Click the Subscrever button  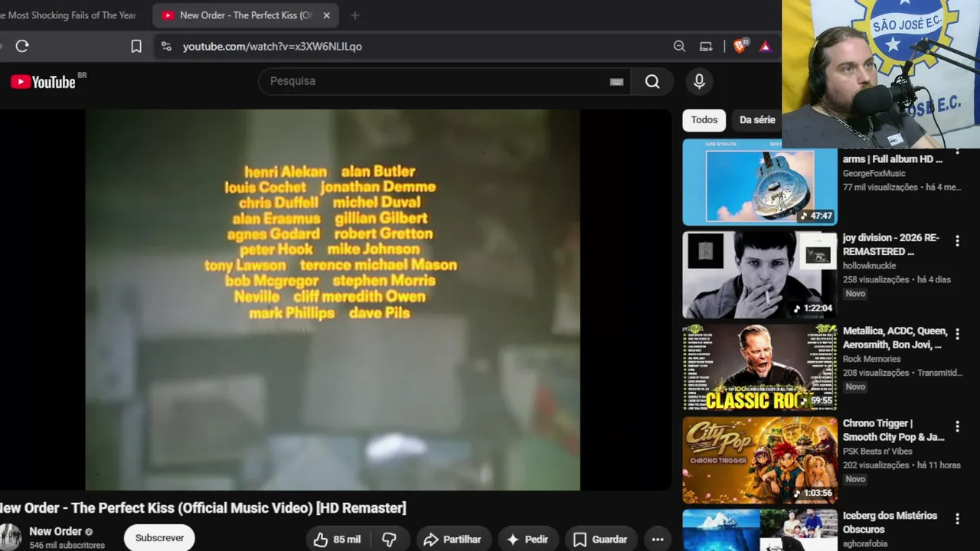point(159,538)
